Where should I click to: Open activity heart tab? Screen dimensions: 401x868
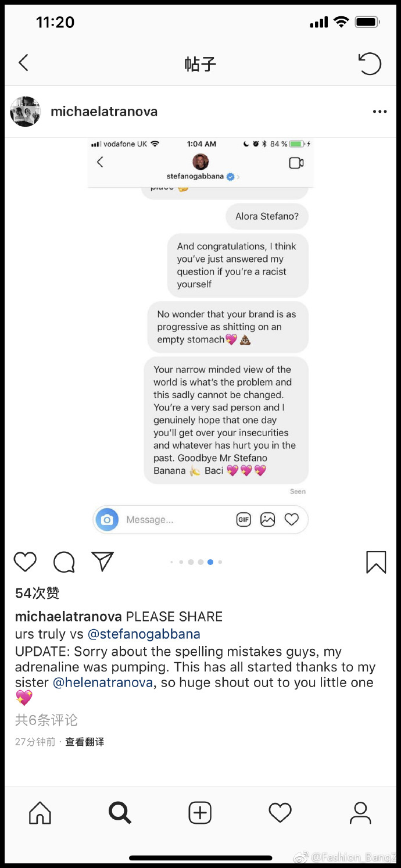(x=280, y=813)
